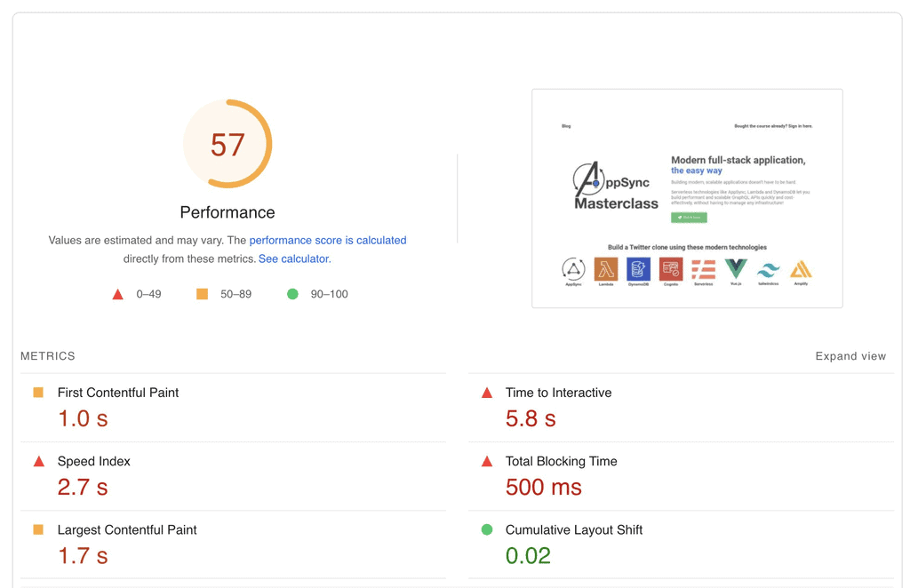Click the performance score gauge showing 57
The width and height of the screenshot is (910, 588).
pyautogui.click(x=227, y=144)
